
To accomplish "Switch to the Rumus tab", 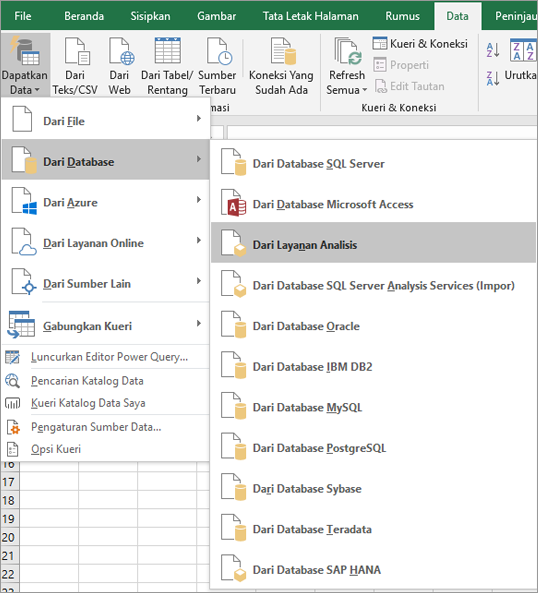I will (x=403, y=16).
